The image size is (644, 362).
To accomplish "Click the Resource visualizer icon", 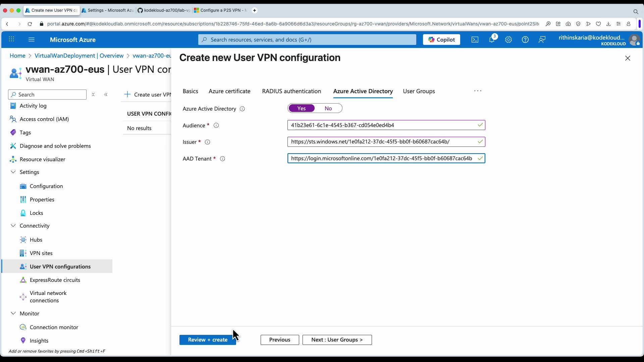I will 13,159.
